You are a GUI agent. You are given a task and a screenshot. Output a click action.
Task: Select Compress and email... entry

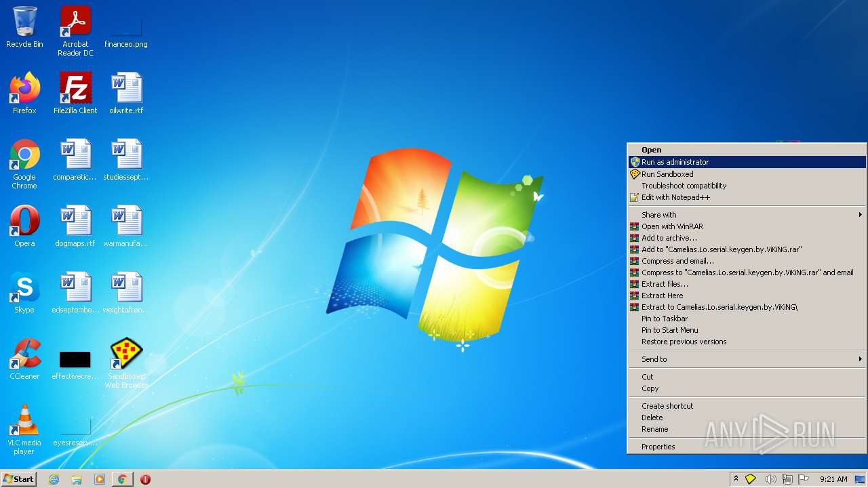tap(747, 261)
